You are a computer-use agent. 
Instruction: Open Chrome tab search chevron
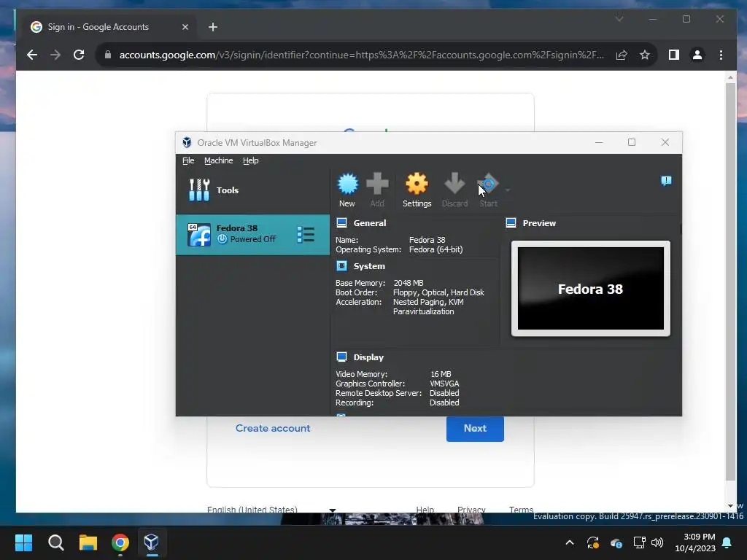click(619, 20)
